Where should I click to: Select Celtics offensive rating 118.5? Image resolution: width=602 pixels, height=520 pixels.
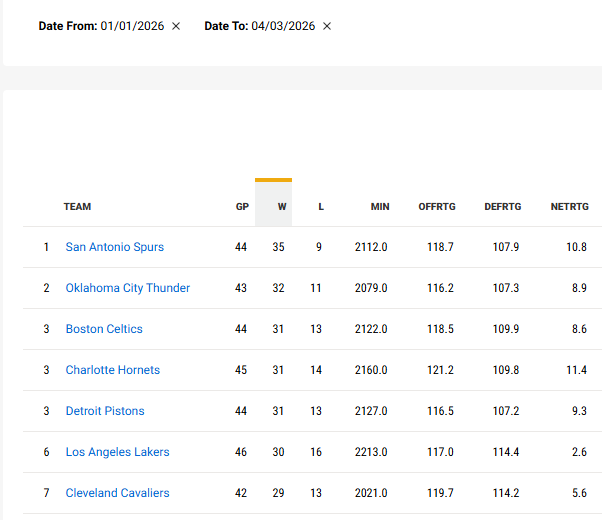[x=440, y=329]
